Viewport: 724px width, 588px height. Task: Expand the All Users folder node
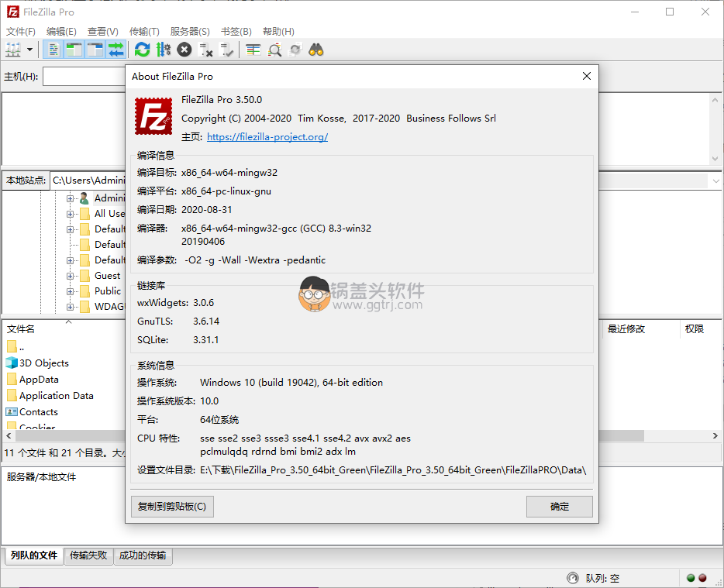(x=70, y=214)
